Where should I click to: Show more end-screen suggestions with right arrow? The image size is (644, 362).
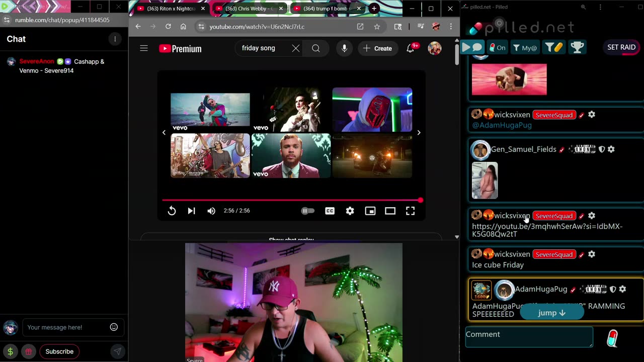pyautogui.click(x=419, y=133)
